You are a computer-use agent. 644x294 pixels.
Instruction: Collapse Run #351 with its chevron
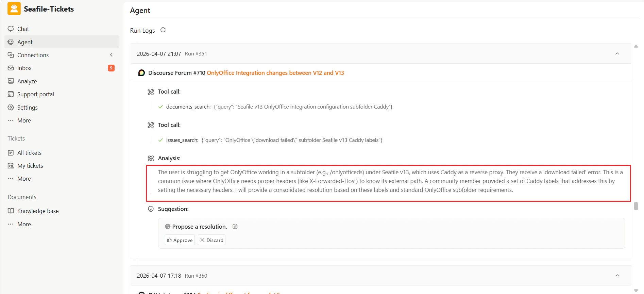[x=617, y=54]
